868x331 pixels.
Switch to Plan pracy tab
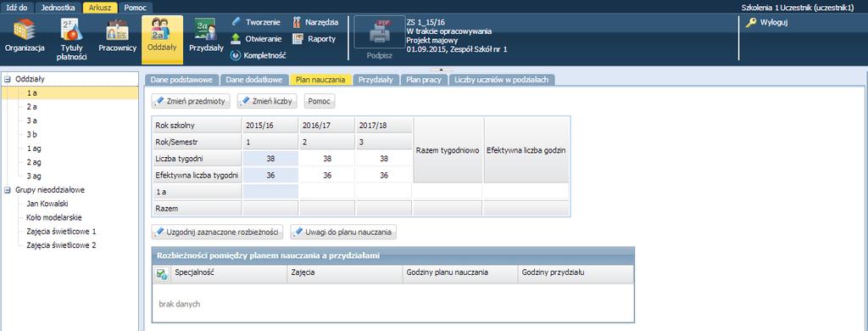pos(424,80)
